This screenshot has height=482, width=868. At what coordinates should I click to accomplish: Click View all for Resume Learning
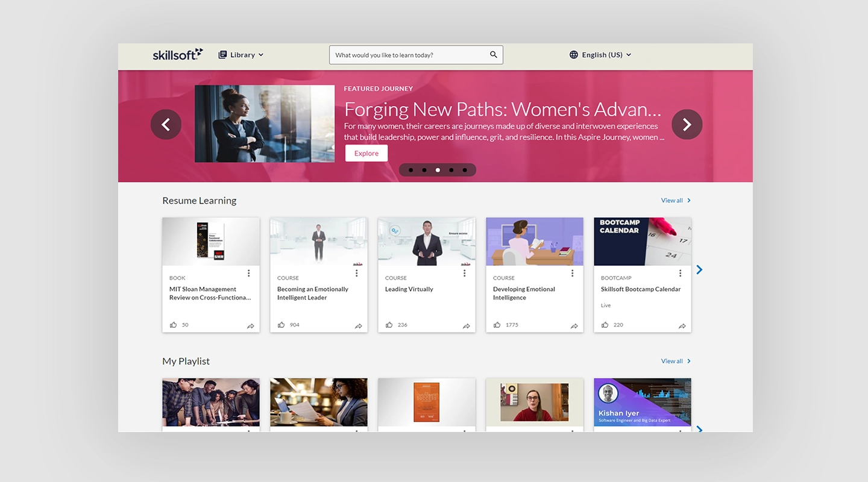[676, 201]
